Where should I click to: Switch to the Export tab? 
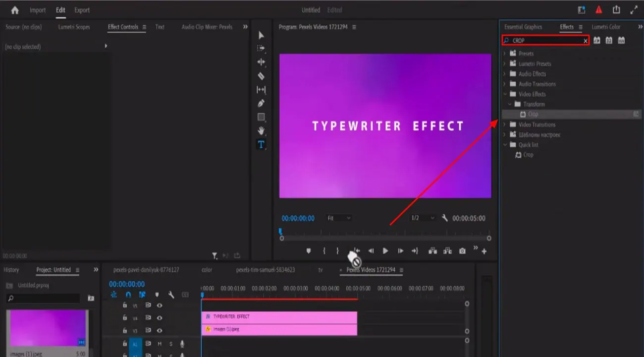click(82, 10)
